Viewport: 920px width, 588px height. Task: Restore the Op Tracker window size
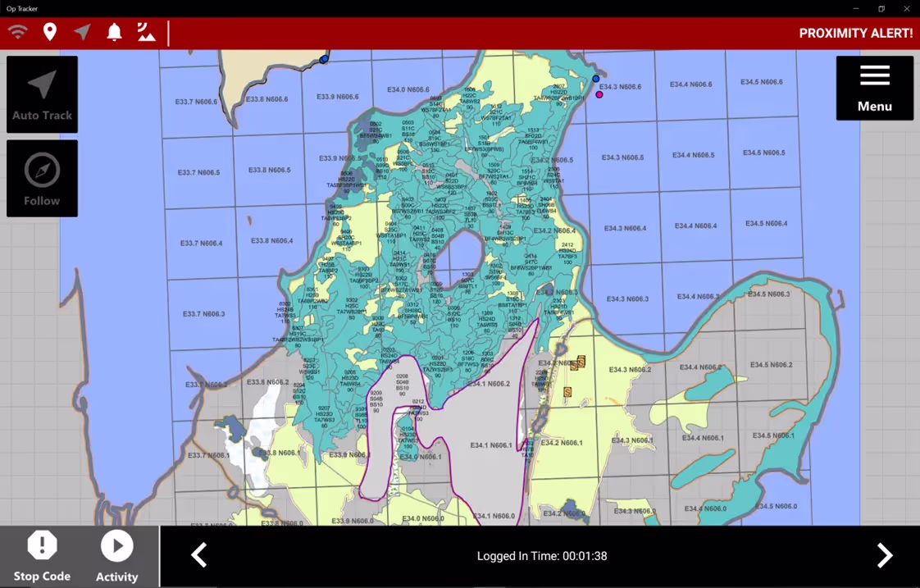tap(881, 8)
